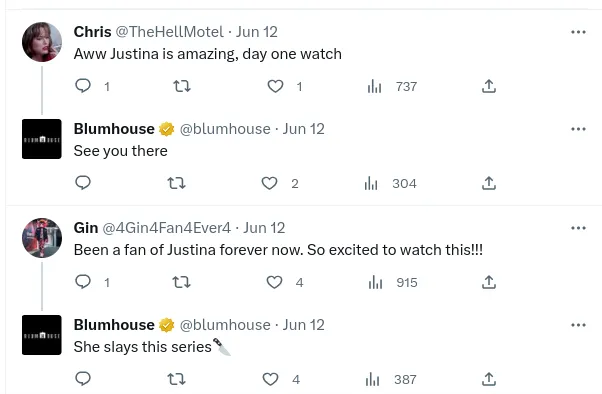602x394 pixels.
Task: Open Blumhouse logo avatar on slays tweet
Action: 42,335
